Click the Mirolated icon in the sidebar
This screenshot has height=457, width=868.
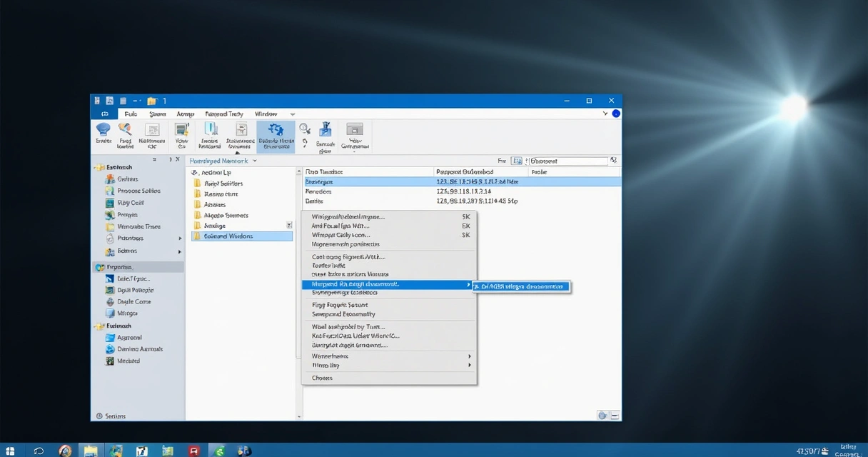pyautogui.click(x=110, y=361)
